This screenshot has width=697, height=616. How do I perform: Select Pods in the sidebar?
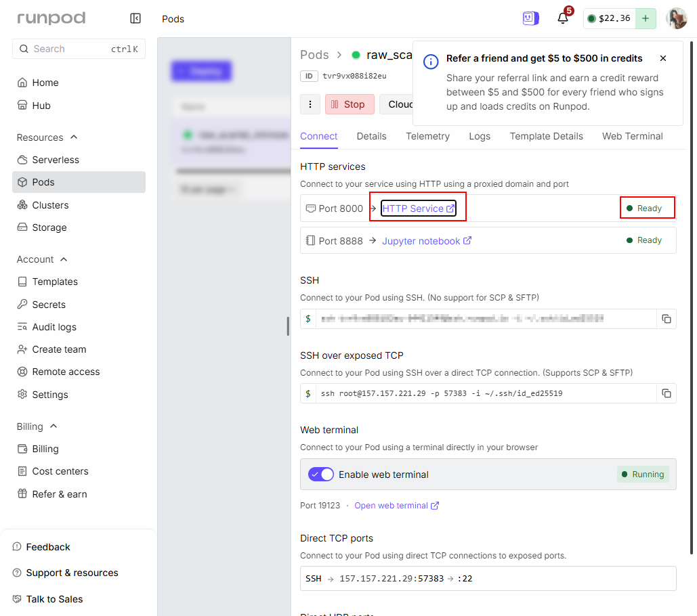point(79,182)
